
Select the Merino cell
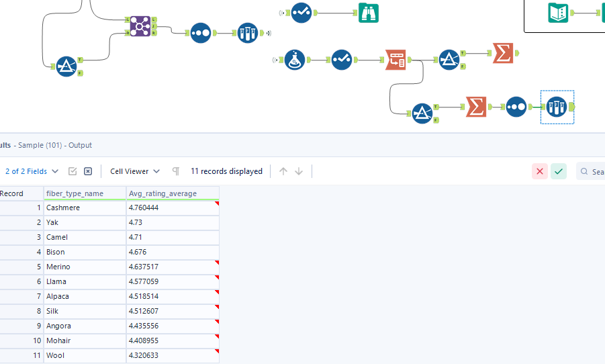click(x=85, y=267)
